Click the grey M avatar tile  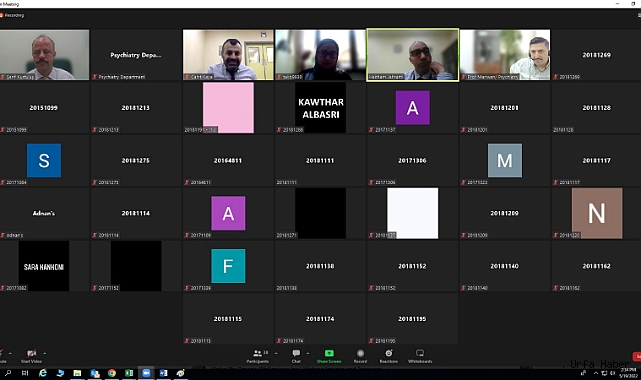point(504,160)
